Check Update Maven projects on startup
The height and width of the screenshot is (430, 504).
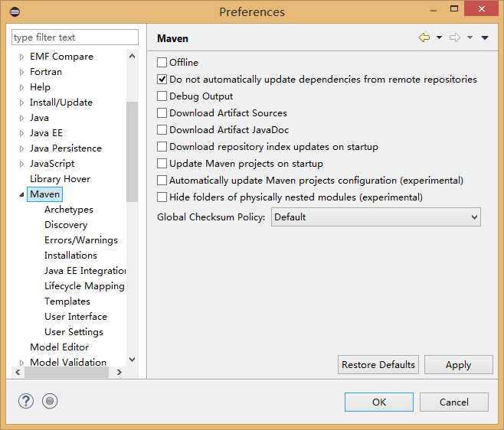(x=162, y=164)
